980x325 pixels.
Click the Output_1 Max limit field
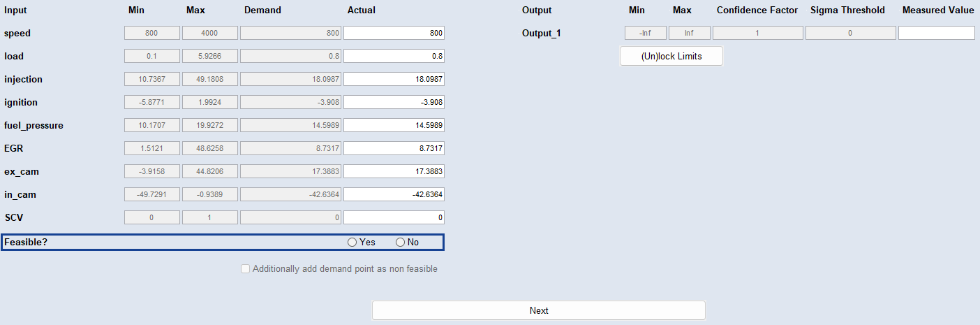tap(690, 33)
